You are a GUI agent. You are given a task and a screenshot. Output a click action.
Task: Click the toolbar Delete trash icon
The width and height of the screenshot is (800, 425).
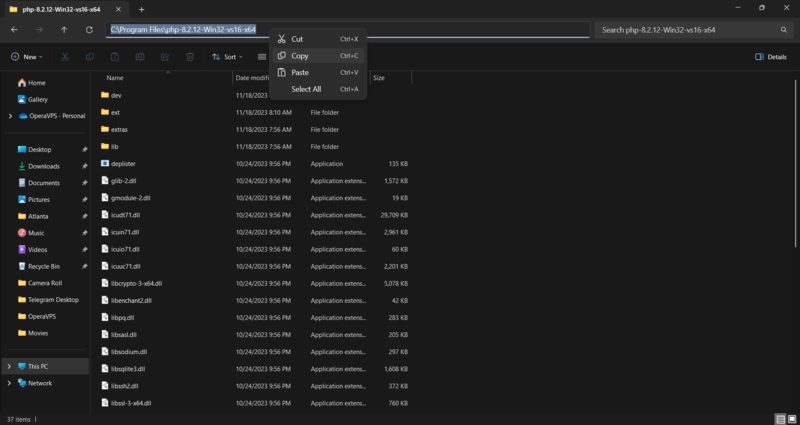189,57
